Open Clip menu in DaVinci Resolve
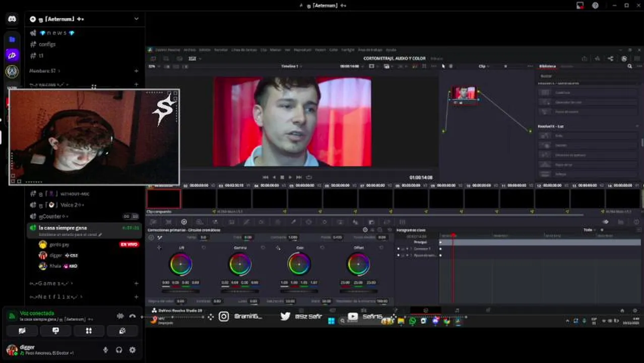This screenshot has height=363, width=644. coord(264,50)
